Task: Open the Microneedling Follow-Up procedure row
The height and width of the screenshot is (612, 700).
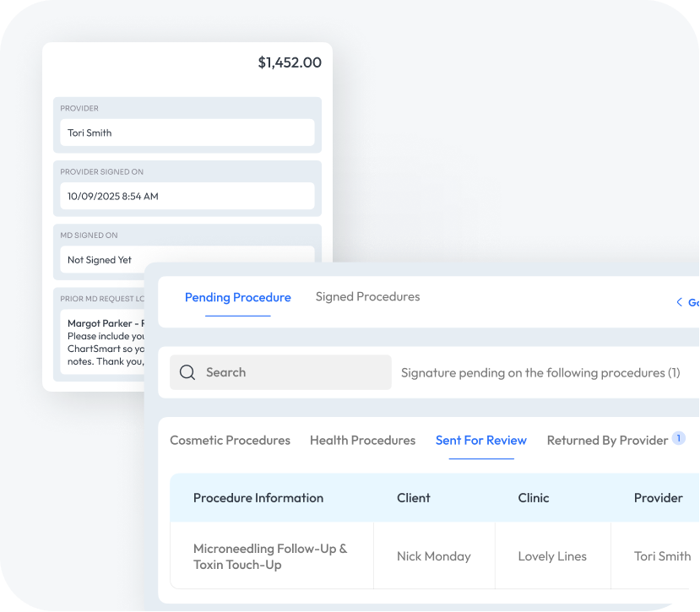Action: click(x=269, y=556)
